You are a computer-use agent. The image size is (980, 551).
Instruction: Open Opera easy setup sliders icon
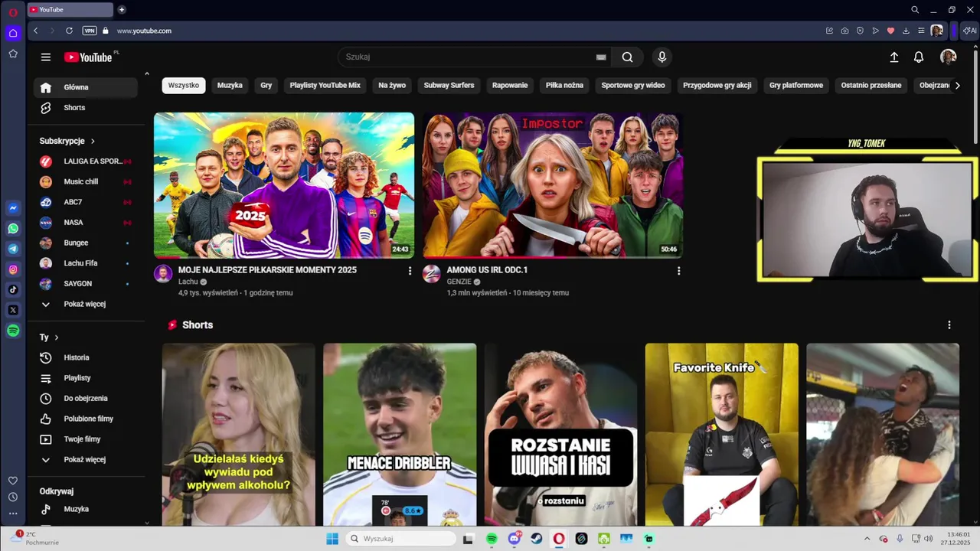coord(921,31)
